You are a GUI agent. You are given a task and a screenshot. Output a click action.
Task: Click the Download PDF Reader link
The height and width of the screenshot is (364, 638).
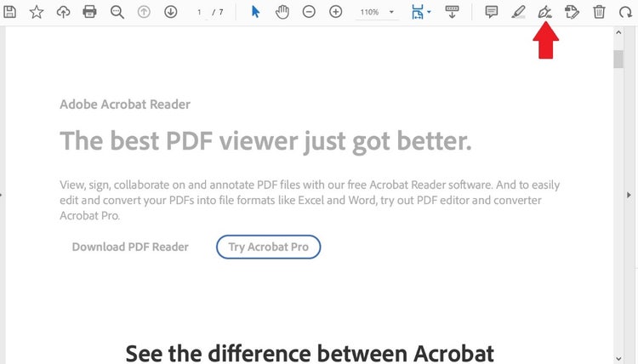point(130,247)
